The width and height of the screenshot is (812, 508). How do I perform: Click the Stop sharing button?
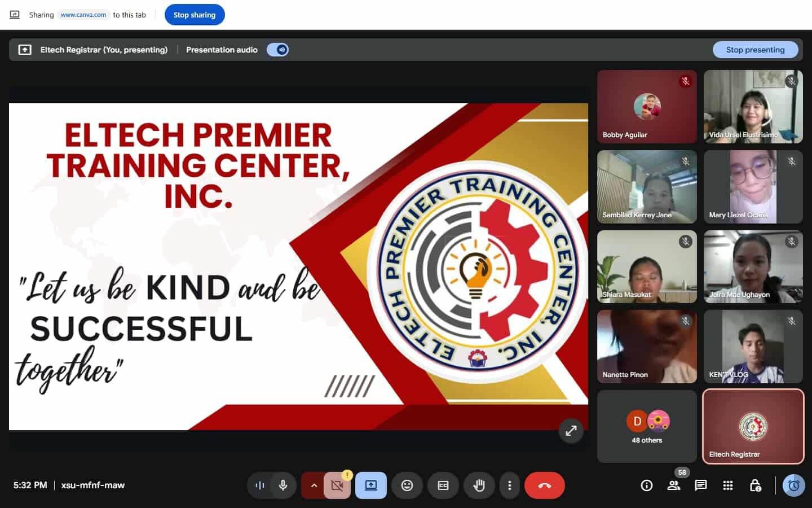(x=195, y=15)
